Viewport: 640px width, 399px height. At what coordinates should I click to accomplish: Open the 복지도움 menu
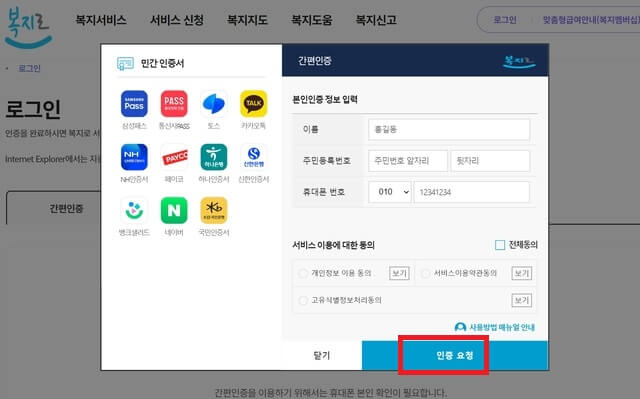point(311,20)
